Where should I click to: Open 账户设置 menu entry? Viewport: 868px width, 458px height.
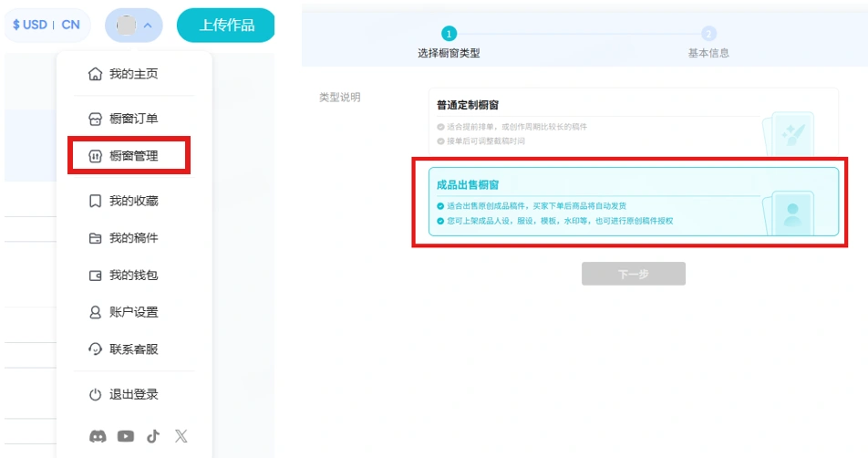pos(134,312)
